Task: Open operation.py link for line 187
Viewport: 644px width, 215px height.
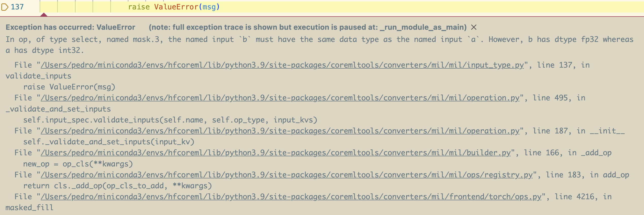Action: point(280,131)
